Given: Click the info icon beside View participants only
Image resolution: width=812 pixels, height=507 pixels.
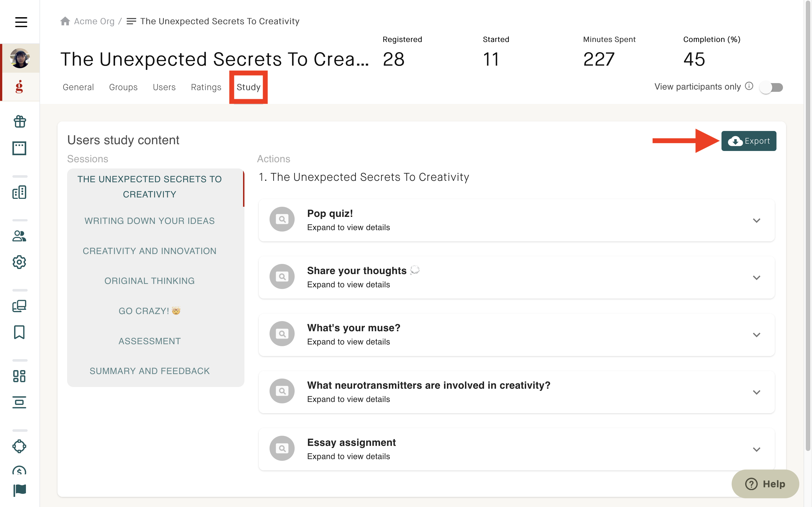Looking at the screenshot, I should point(749,86).
